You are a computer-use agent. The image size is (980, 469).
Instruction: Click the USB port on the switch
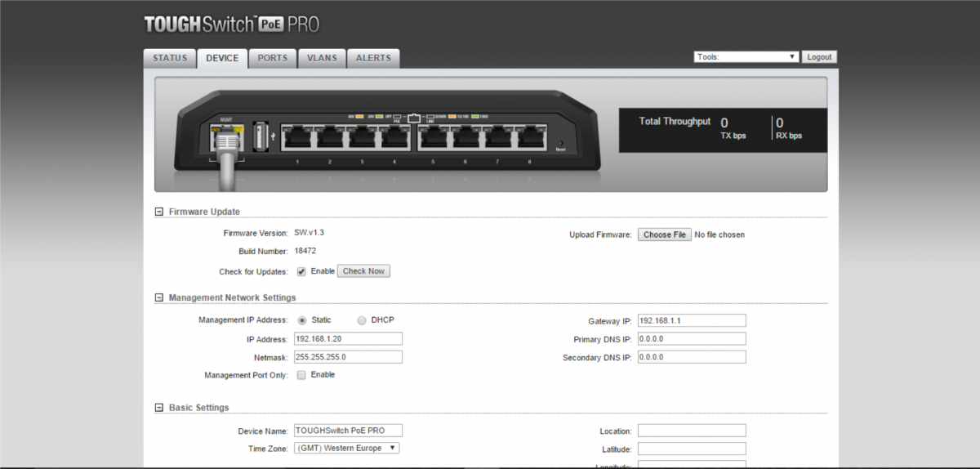coord(261,136)
